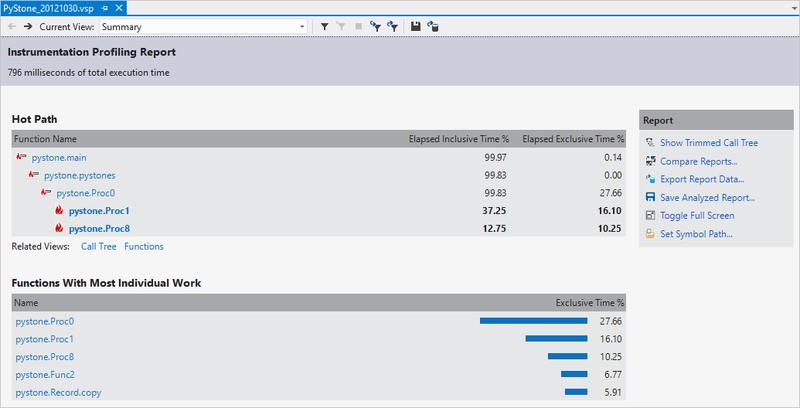Click the Export Report Data link

coord(702,179)
